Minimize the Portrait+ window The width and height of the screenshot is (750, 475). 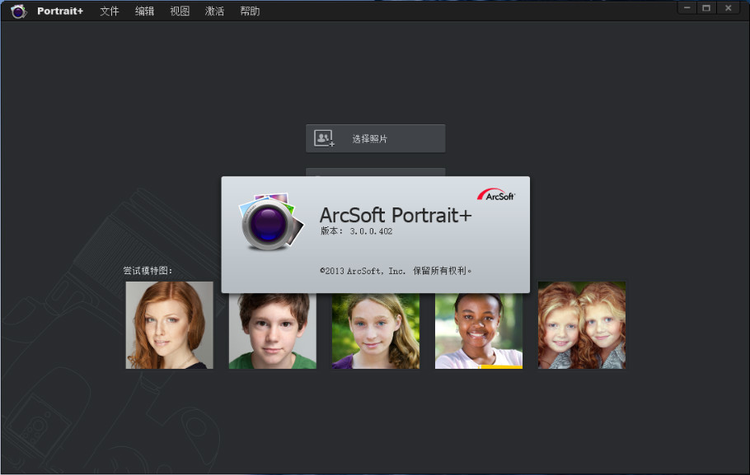[687, 8]
